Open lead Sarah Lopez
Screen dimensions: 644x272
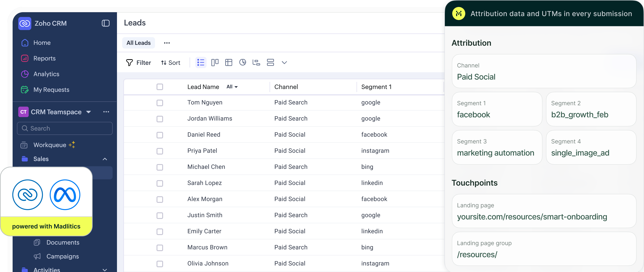coord(205,183)
